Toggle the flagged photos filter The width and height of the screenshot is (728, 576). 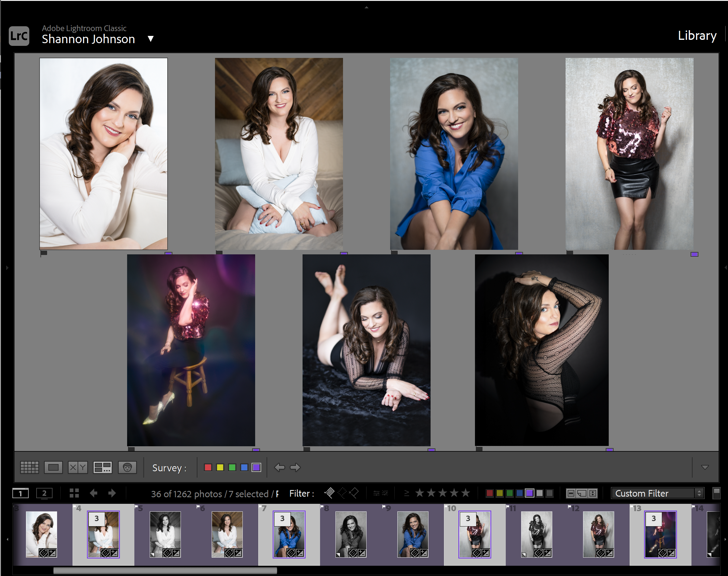[329, 493]
